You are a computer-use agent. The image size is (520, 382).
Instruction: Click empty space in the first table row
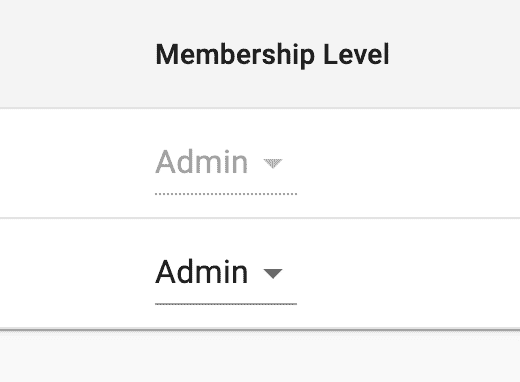(x=407, y=163)
